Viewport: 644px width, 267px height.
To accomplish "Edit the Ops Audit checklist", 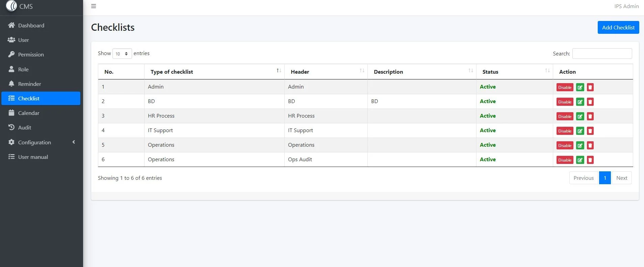I will click(580, 160).
